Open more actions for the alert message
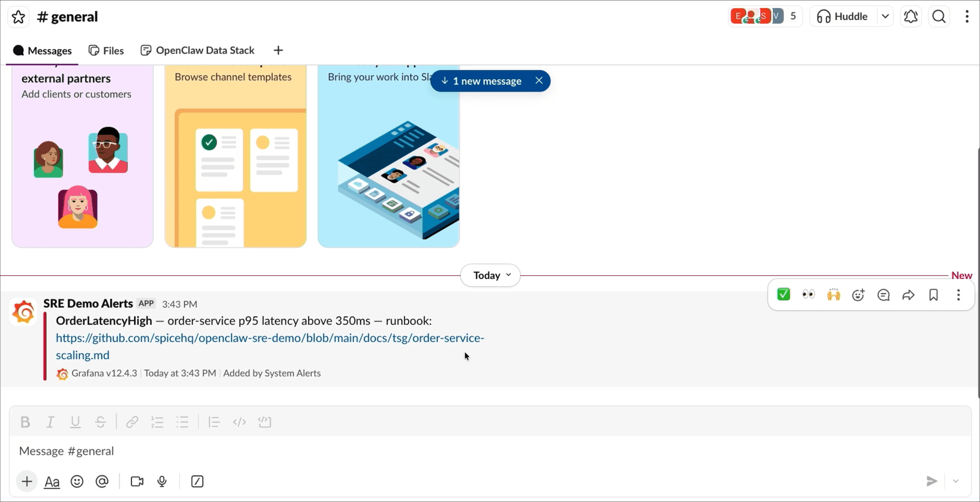This screenshot has height=502, width=980. 958,295
